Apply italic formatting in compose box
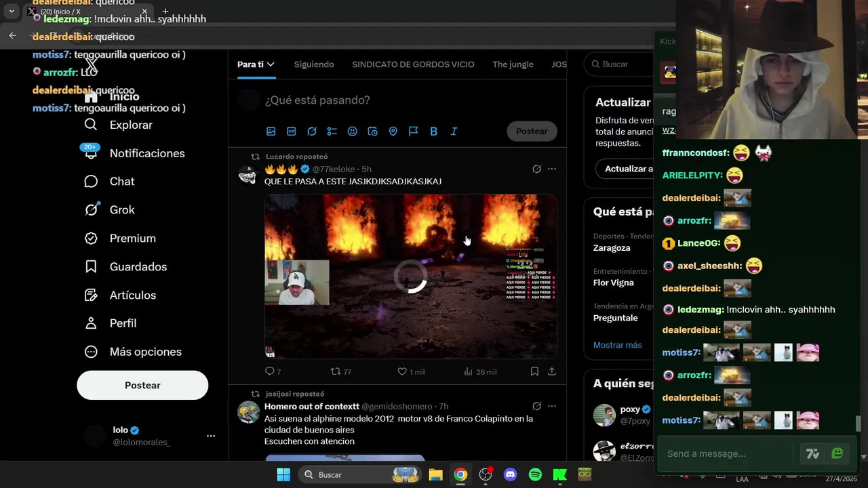Image resolution: width=868 pixels, height=488 pixels. pos(454,131)
